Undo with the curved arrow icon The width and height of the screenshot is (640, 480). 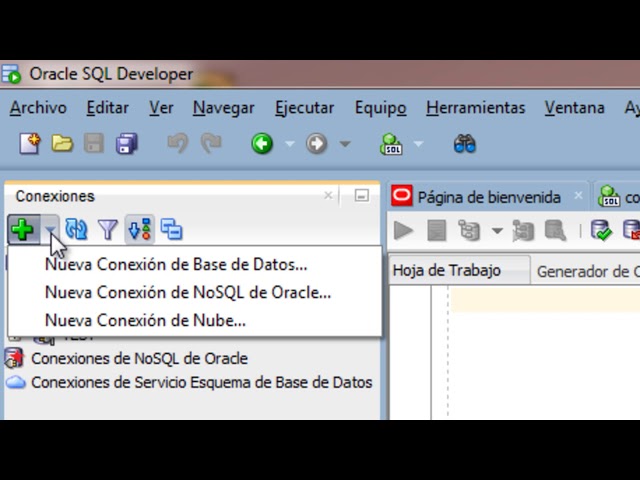(178, 143)
